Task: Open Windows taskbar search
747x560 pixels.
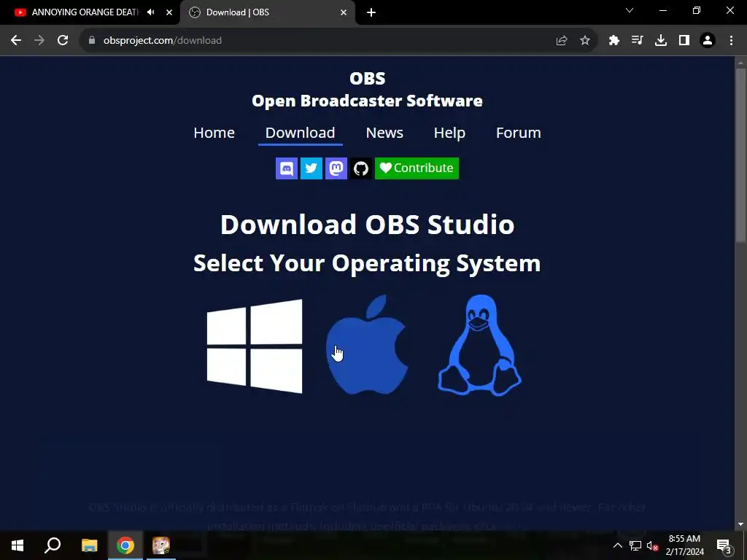Action: pyautogui.click(x=53, y=545)
